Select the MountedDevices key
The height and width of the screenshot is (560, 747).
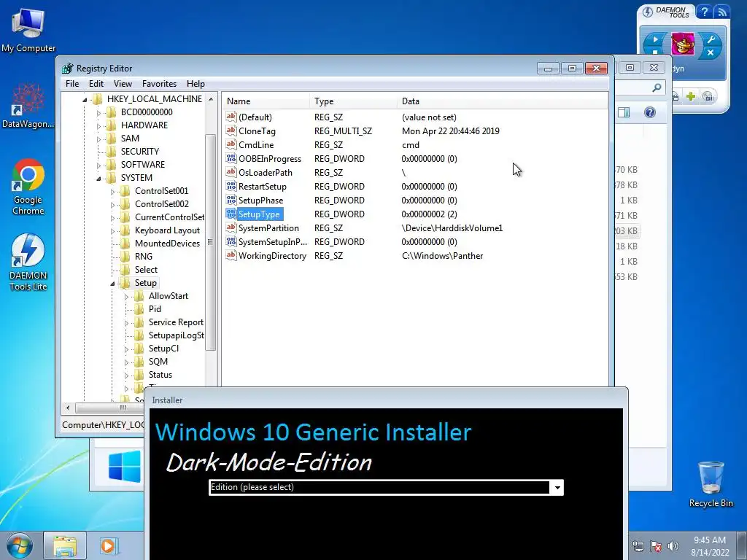click(x=167, y=243)
